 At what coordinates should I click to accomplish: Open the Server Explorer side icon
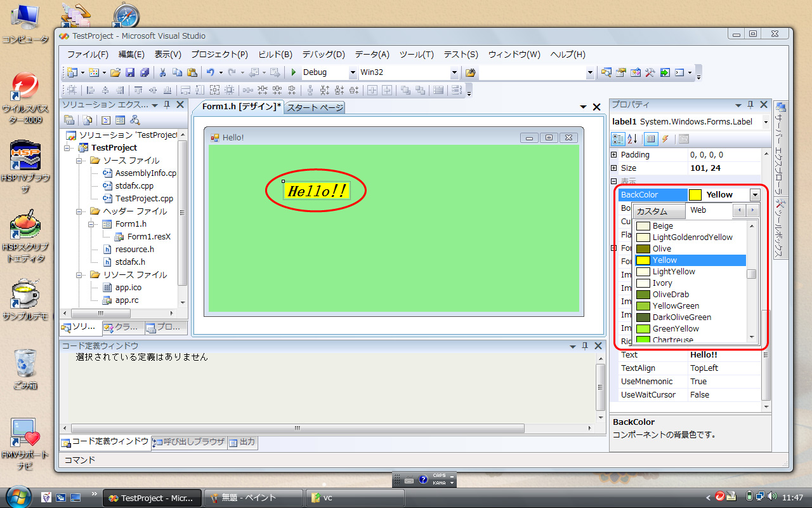(780, 107)
